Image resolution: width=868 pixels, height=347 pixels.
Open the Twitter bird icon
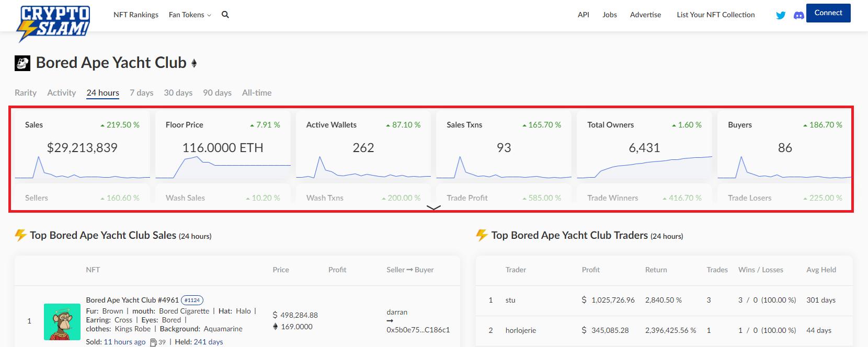click(x=781, y=15)
